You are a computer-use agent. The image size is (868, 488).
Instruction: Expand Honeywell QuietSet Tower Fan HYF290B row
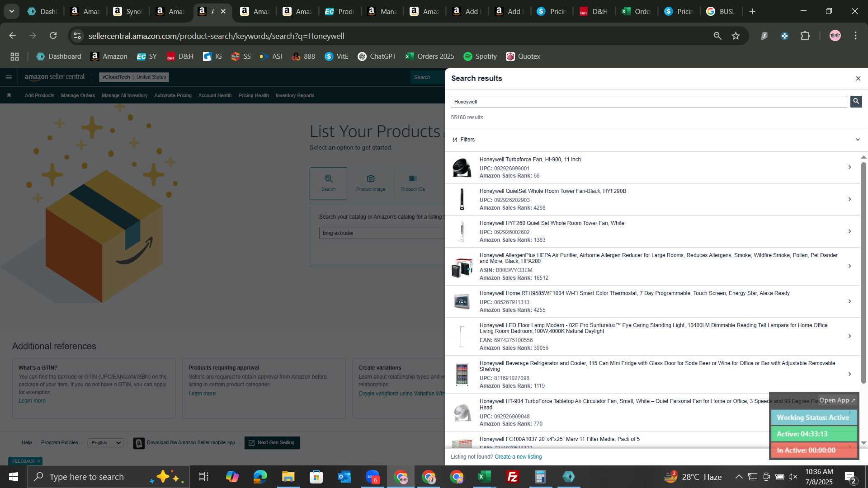[x=849, y=199]
